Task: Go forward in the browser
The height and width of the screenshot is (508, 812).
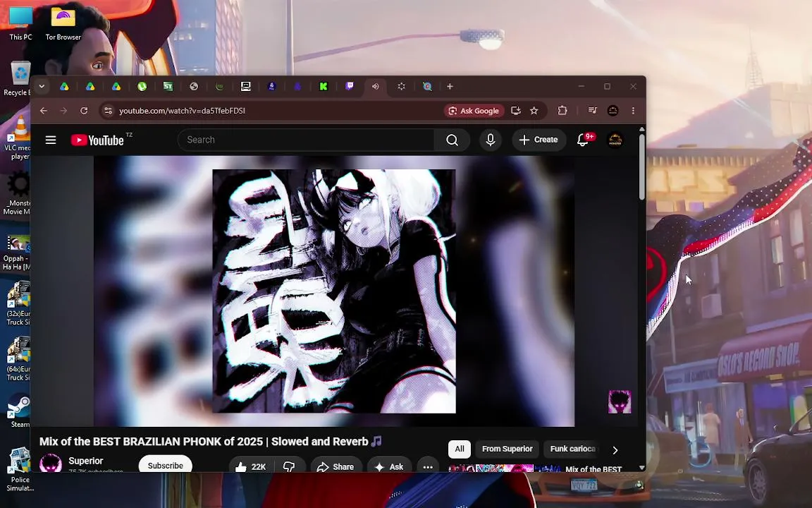Action: point(63,110)
